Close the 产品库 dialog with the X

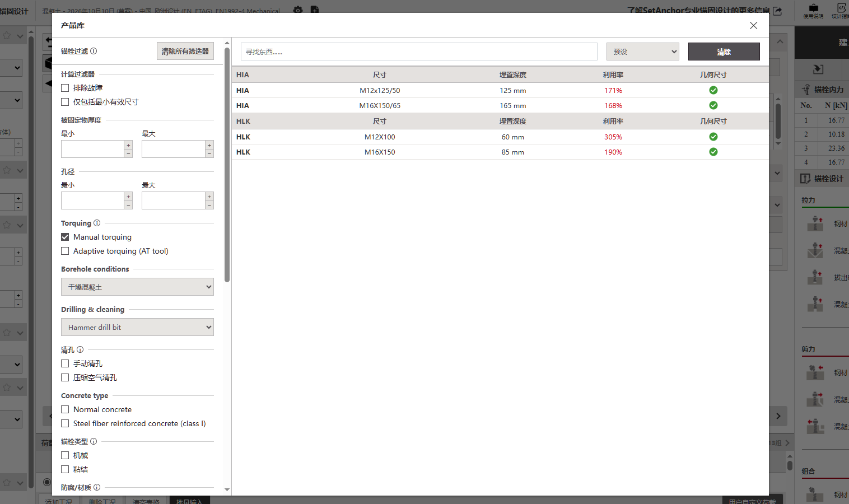point(753,25)
